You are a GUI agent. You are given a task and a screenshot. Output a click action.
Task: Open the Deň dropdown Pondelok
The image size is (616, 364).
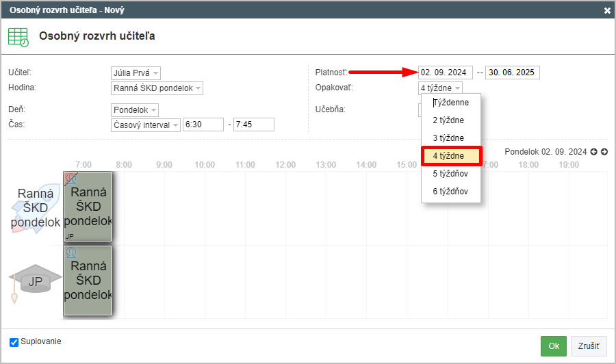pyautogui.click(x=134, y=110)
